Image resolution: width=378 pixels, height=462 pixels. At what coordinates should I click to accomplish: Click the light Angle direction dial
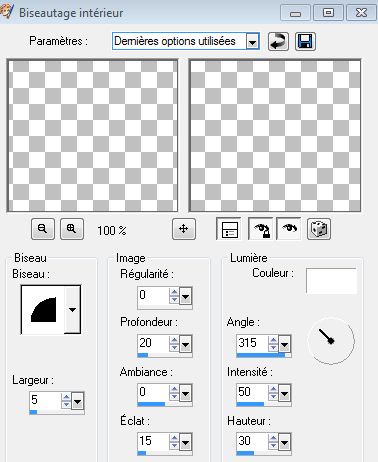[331, 341]
